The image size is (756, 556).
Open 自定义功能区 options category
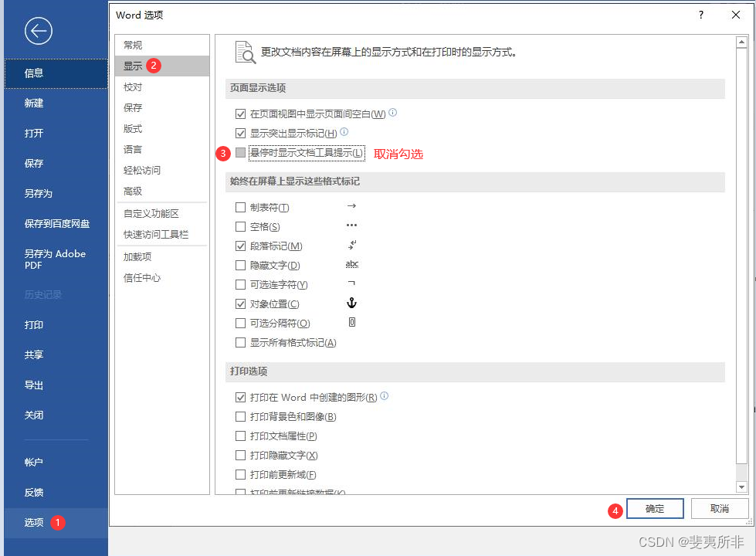click(162, 214)
